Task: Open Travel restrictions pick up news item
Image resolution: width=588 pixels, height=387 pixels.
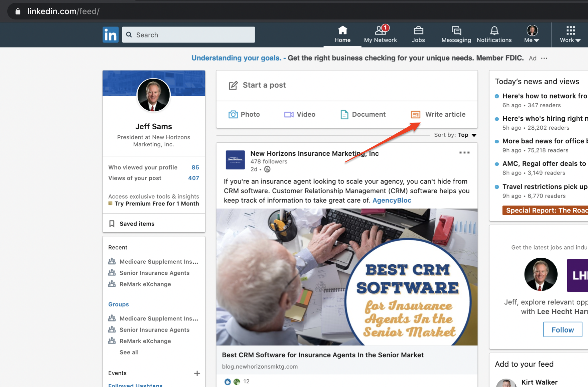Action: point(545,186)
